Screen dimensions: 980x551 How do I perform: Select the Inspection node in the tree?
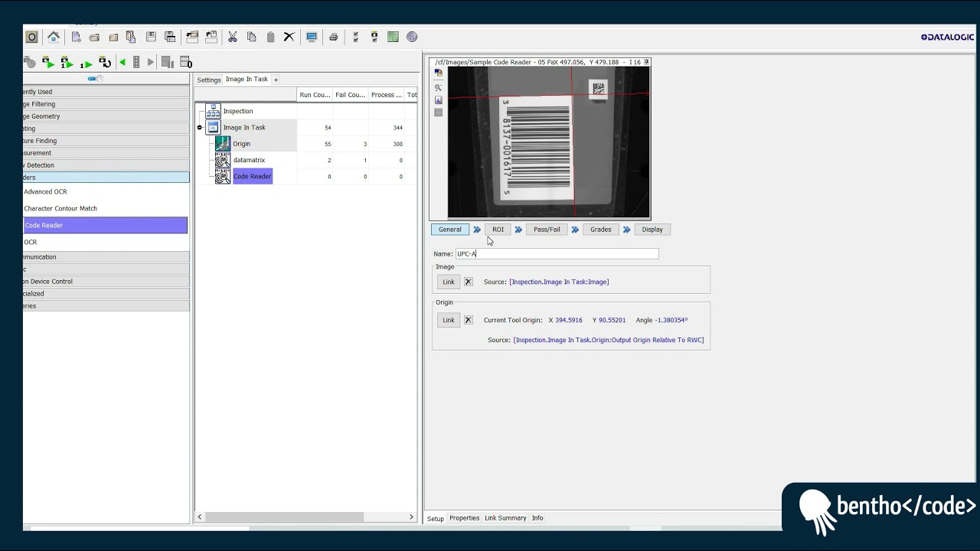(238, 111)
